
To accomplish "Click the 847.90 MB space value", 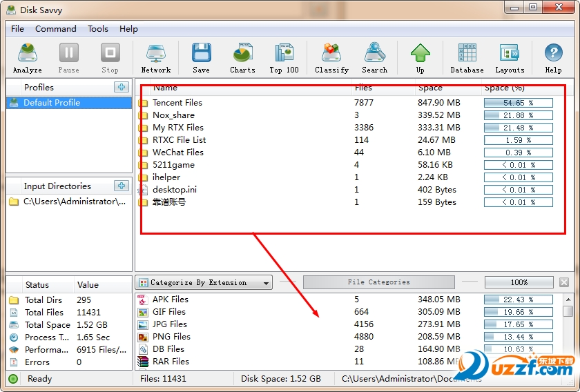I will tap(439, 102).
